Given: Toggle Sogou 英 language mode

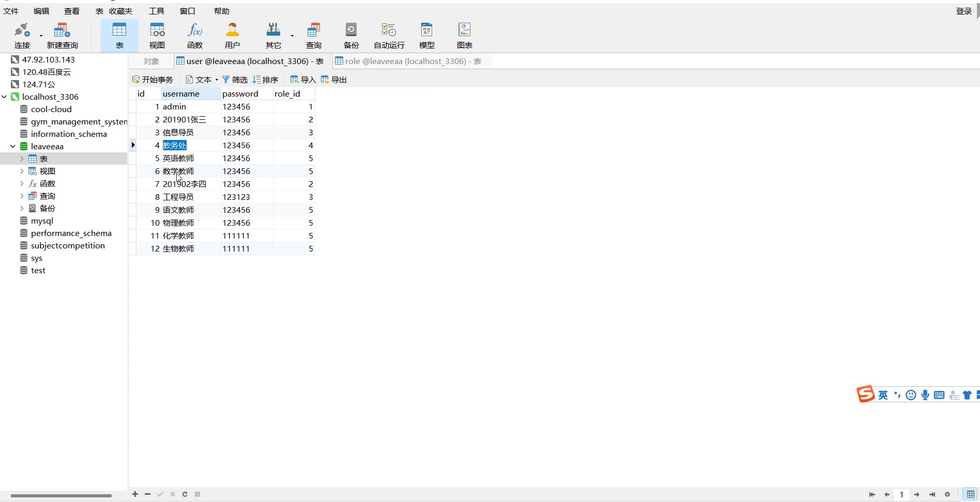Looking at the screenshot, I should pos(883,395).
